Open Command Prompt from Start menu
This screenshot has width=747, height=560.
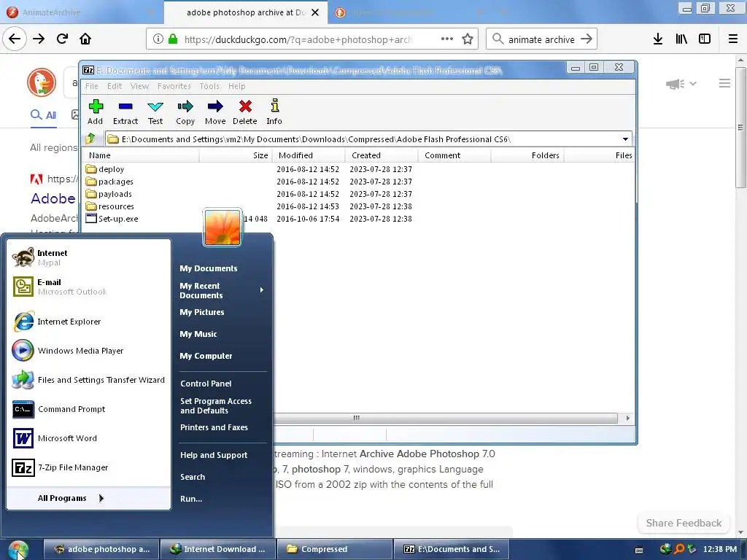coord(88,409)
